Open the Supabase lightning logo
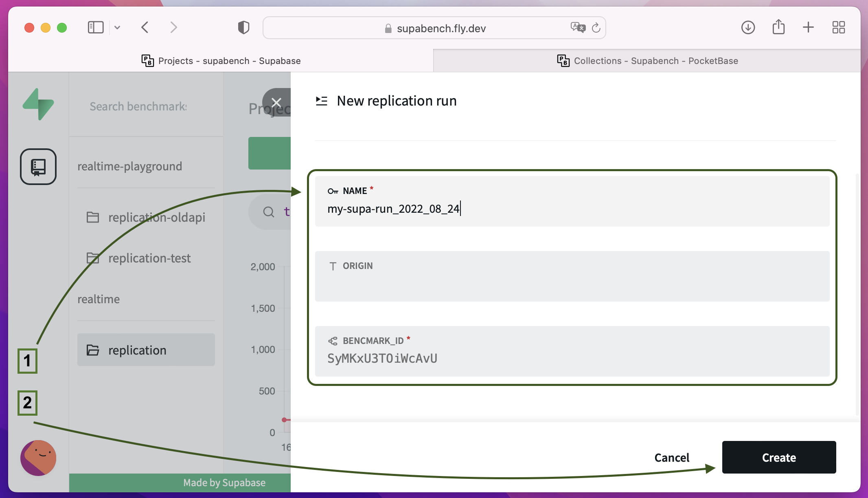 tap(38, 104)
